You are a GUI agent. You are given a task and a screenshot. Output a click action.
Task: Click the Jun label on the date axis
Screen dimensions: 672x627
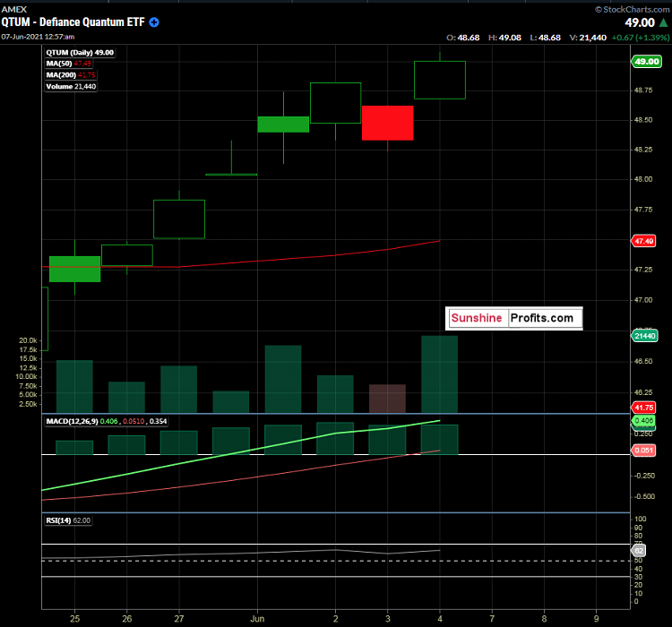(x=257, y=619)
